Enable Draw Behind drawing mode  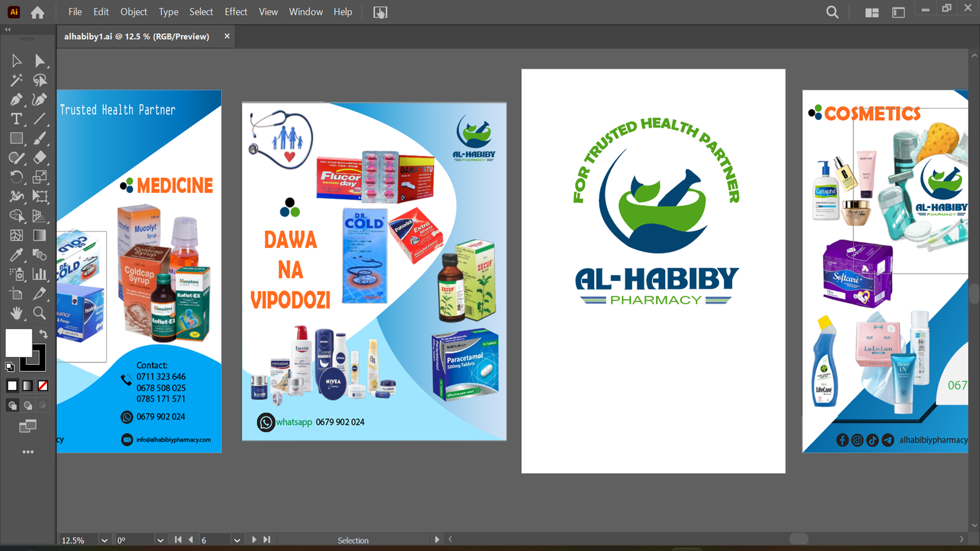pyautogui.click(x=28, y=405)
